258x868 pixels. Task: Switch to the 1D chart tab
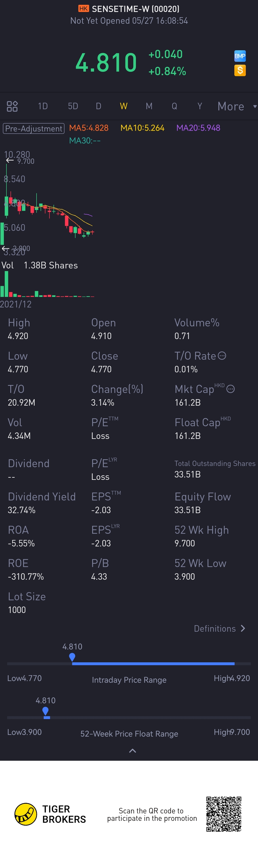coord(43,106)
